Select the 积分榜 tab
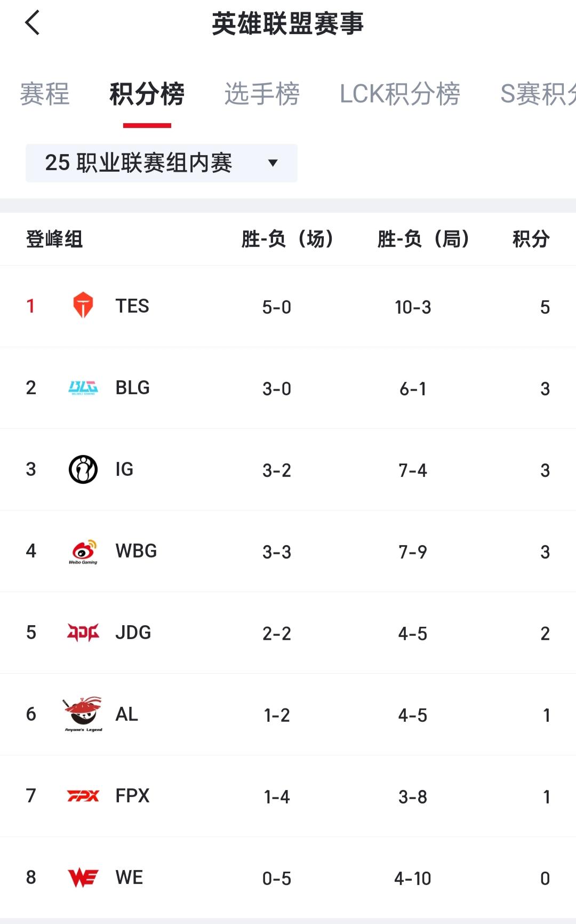Image resolution: width=576 pixels, height=924 pixels. tap(147, 94)
